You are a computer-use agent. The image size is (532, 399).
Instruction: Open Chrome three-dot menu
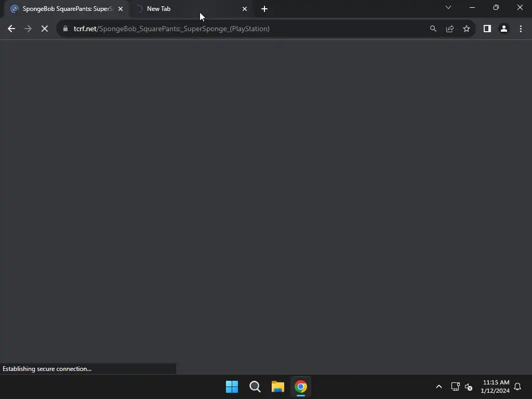pyautogui.click(x=521, y=29)
